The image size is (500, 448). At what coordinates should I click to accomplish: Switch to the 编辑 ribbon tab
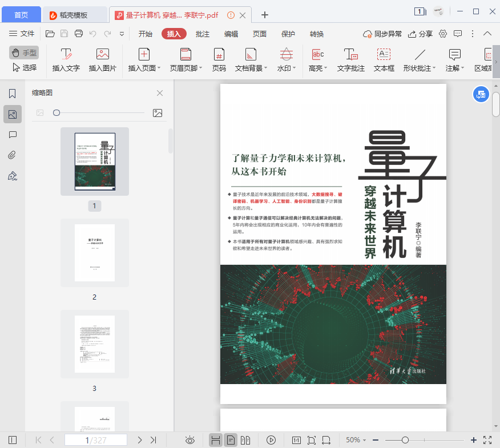(x=231, y=34)
